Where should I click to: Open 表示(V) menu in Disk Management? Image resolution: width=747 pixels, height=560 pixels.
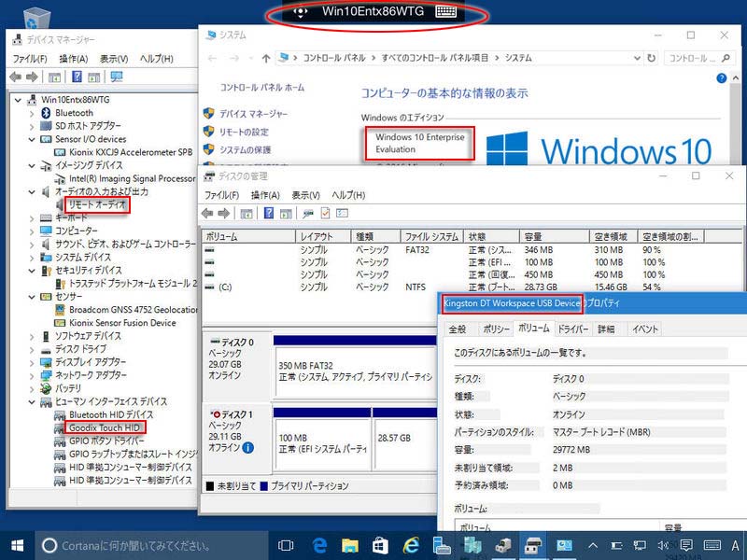point(306,195)
